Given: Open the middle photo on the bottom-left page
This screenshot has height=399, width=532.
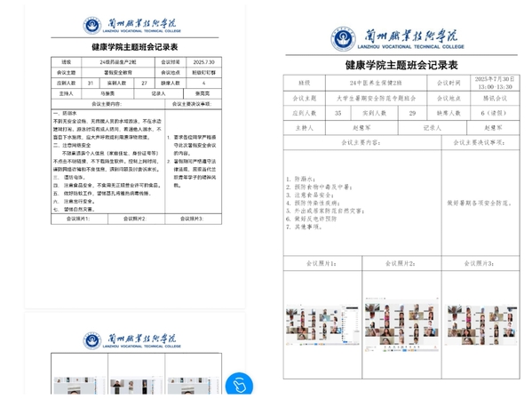Looking at the screenshot, I should 137,385.
